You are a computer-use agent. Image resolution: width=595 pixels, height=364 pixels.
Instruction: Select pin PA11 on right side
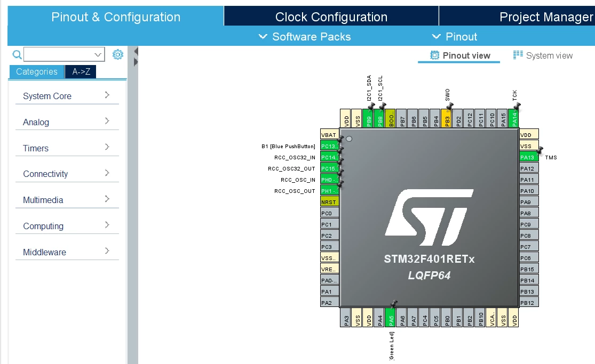(529, 180)
